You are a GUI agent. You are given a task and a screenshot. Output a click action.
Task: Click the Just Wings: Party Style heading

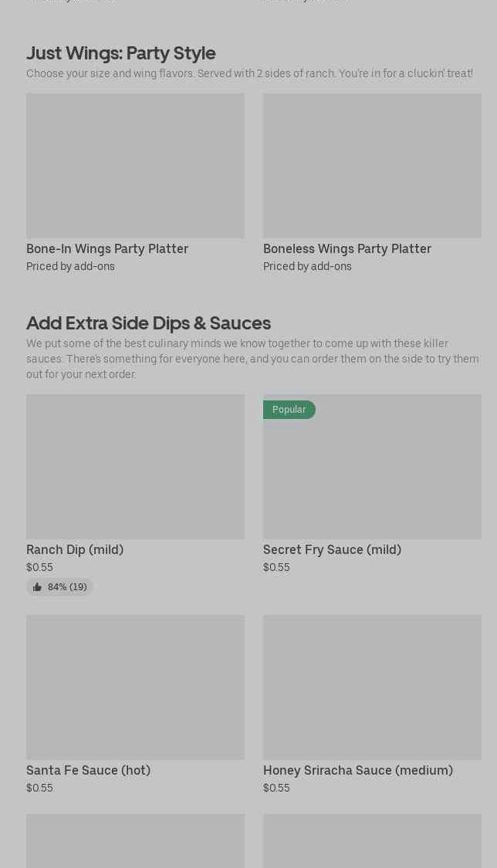pyautogui.click(x=121, y=52)
